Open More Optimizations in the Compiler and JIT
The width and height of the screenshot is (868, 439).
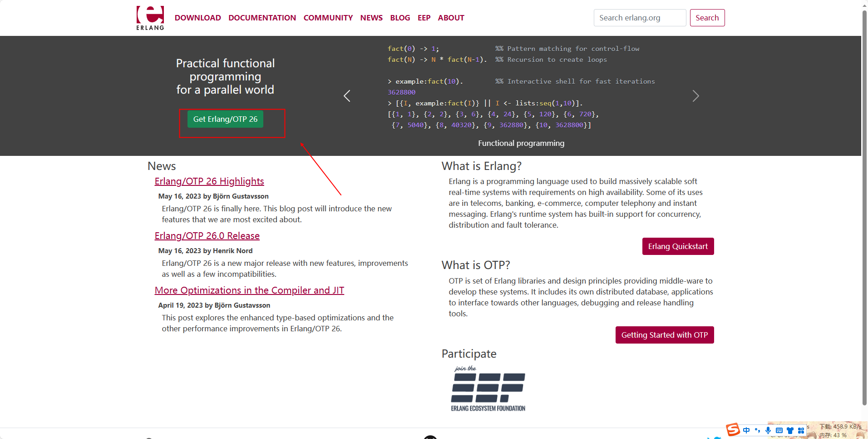(249, 290)
